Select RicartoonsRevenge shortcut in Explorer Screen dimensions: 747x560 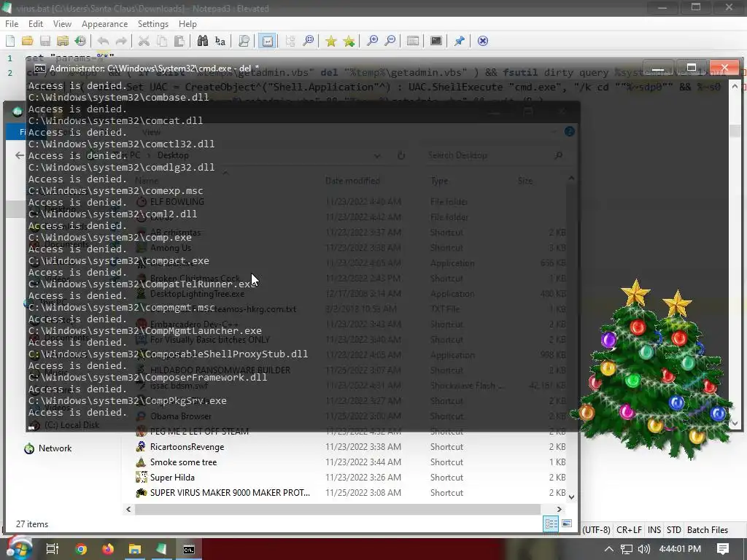186,447
